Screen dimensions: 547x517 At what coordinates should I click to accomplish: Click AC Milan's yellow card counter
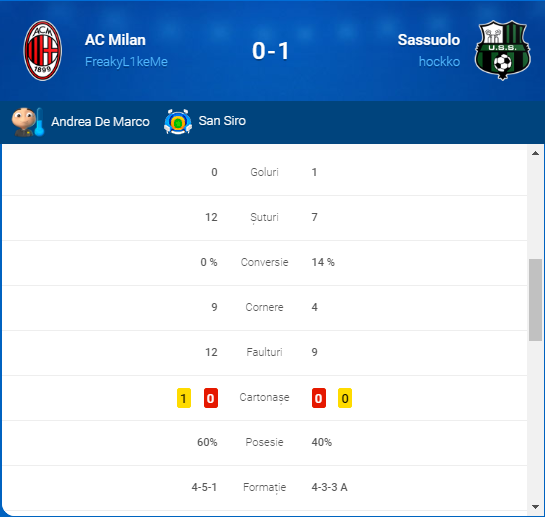(x=184, y=398)
